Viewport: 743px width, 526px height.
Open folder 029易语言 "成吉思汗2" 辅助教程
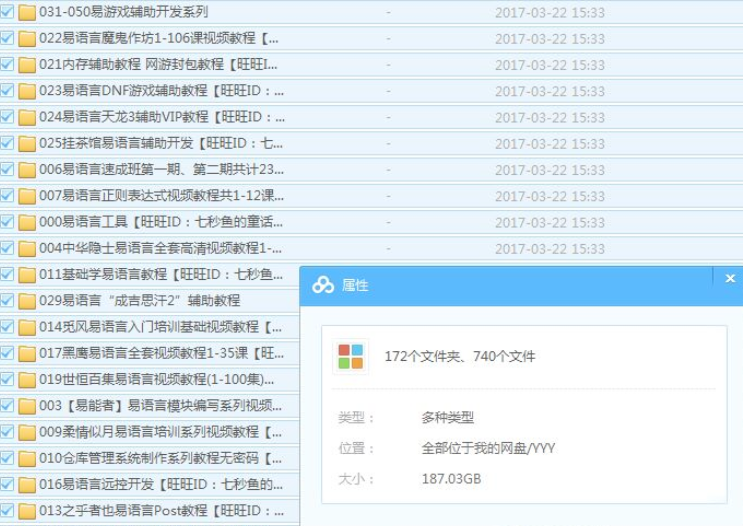click(139, 301)
